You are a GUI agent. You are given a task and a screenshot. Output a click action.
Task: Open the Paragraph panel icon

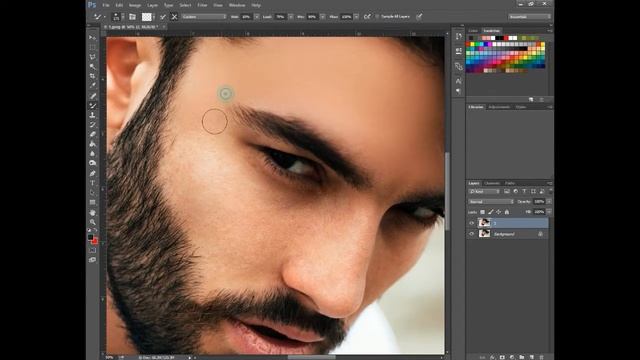pyautogui.click(x=459, y=91)
